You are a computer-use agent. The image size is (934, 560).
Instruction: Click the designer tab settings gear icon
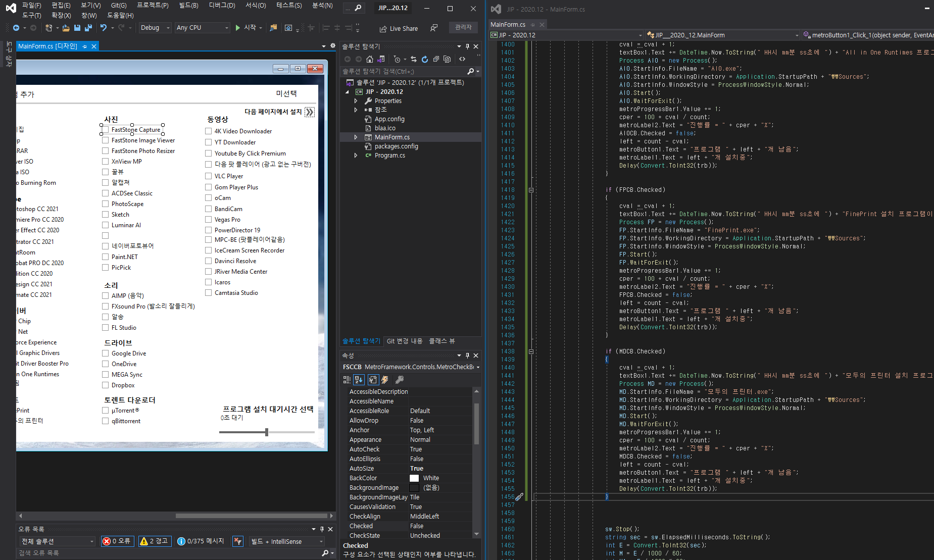pyautogui.click(x=333, y=46)
